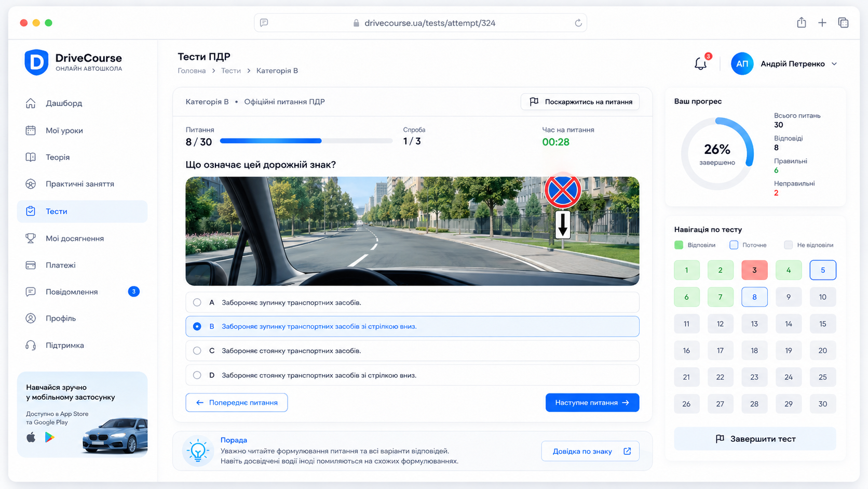Image resolution: width=868 pixels, height=489 pixels.
Task: Jump to question 1 in navigation
Action: [x=686, y=270]
